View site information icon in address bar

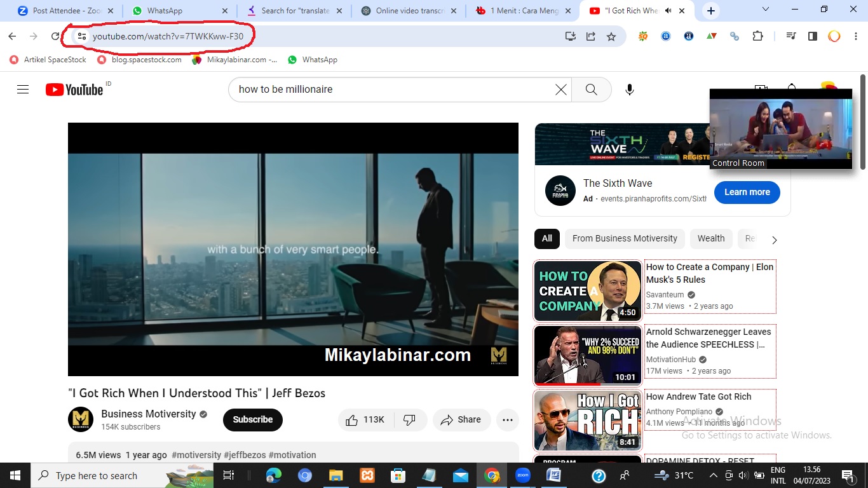coord(81,36)
